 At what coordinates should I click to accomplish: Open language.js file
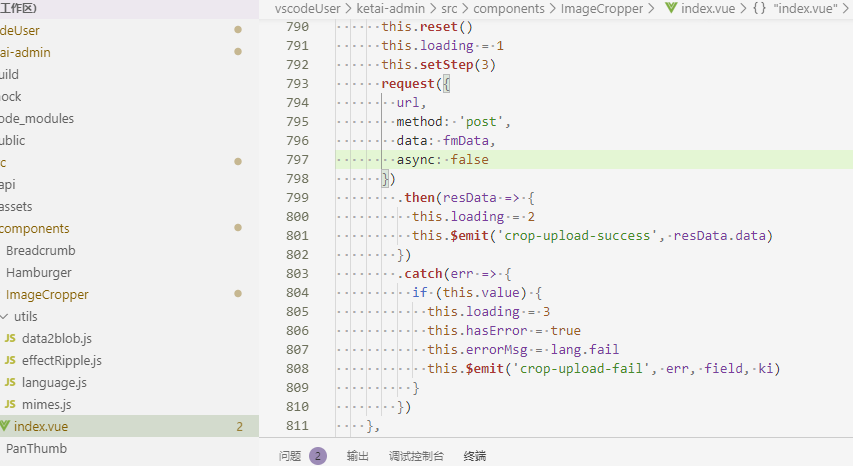[x=54, y=382]
